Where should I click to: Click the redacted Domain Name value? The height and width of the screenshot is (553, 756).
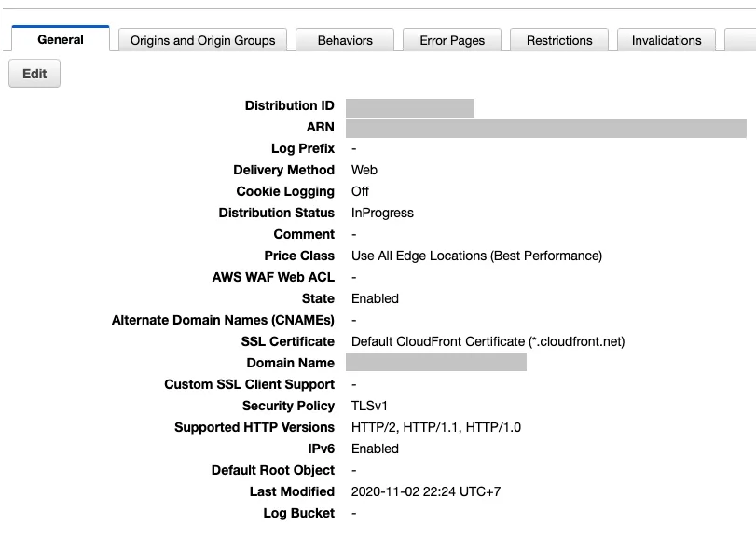(x=436, y=362)
